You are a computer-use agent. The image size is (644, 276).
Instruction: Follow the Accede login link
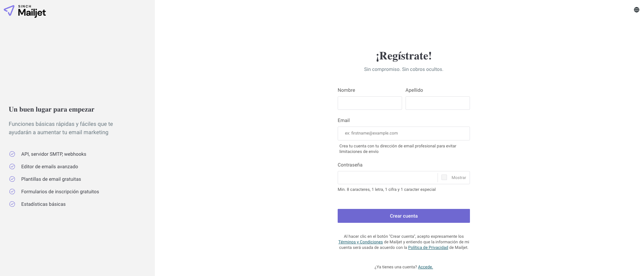pos(425,267)
